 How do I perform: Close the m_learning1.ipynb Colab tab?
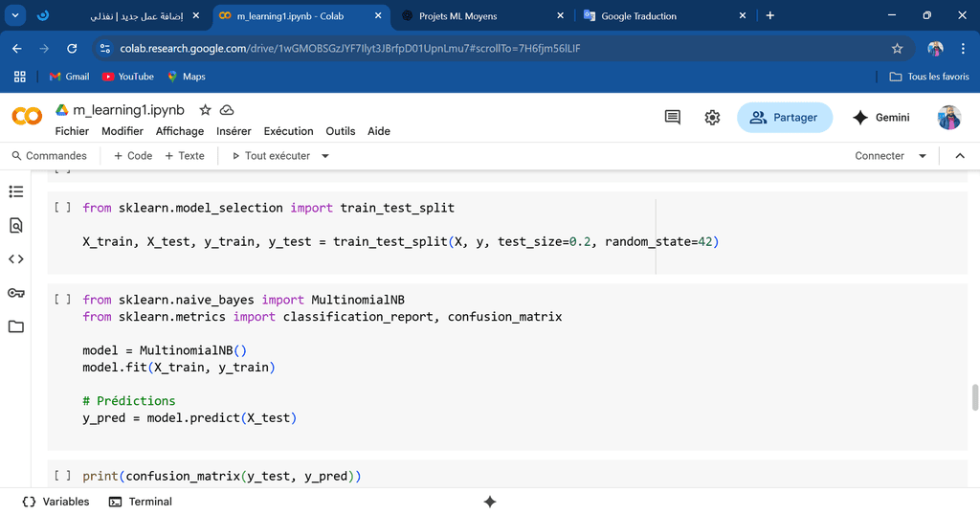(378, 15)
